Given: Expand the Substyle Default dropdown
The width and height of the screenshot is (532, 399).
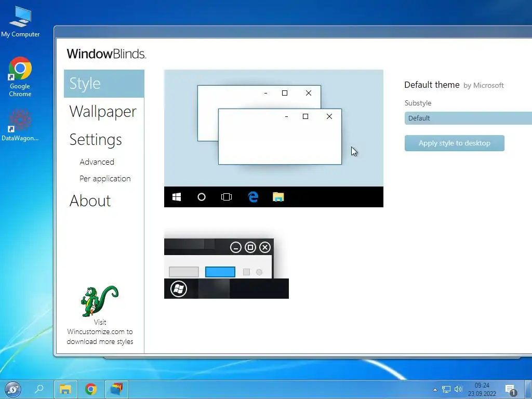Looking at the screenshot, I should (x=468, y=118).
